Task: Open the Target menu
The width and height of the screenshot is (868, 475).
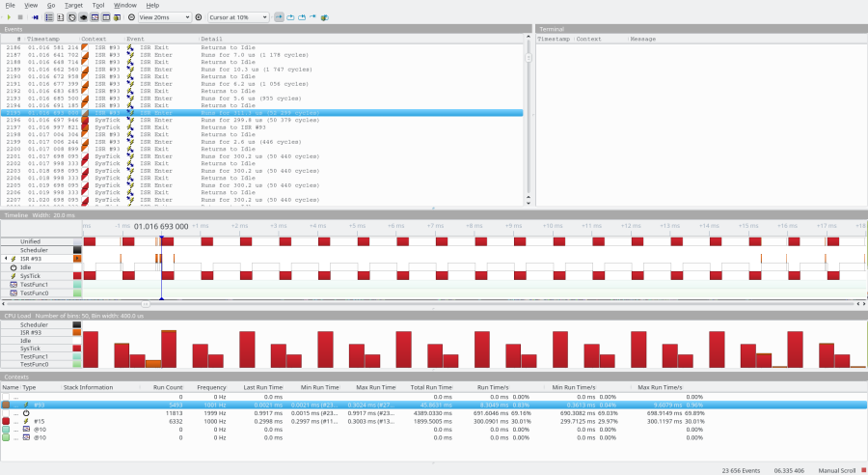Action: point(73,5)
